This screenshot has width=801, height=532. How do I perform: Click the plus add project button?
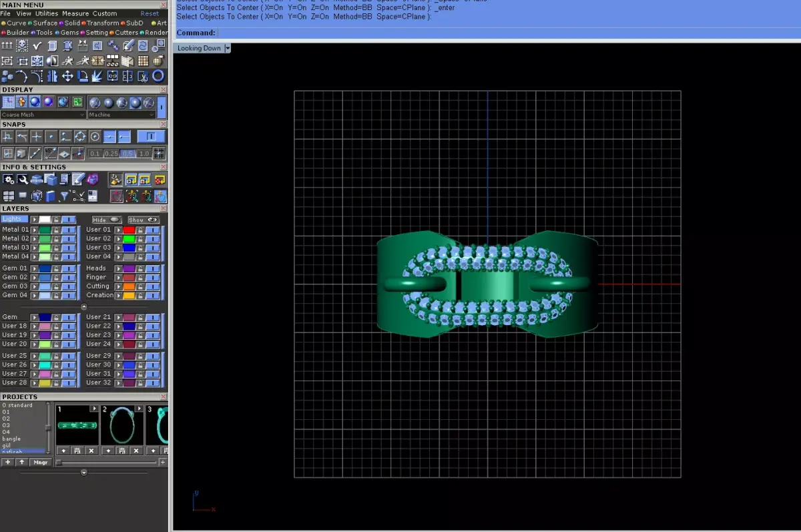tap(8, 462)
